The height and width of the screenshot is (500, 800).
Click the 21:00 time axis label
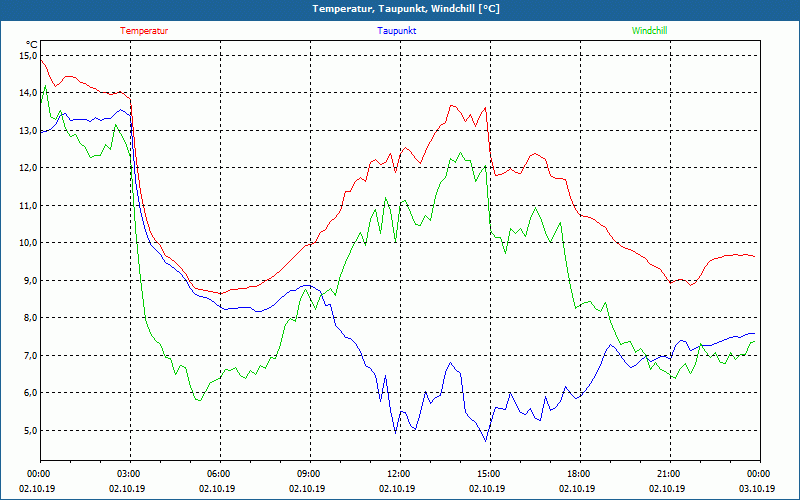670,474
